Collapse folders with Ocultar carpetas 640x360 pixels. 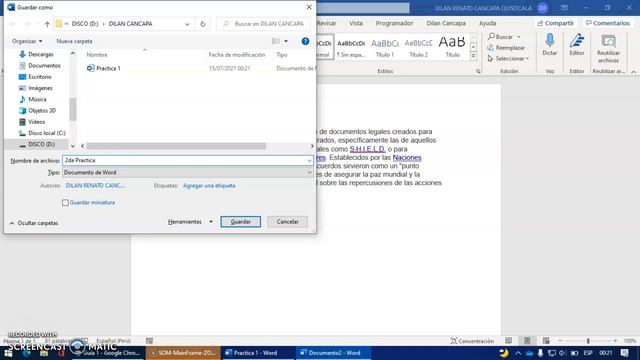(x=34, y=223)
